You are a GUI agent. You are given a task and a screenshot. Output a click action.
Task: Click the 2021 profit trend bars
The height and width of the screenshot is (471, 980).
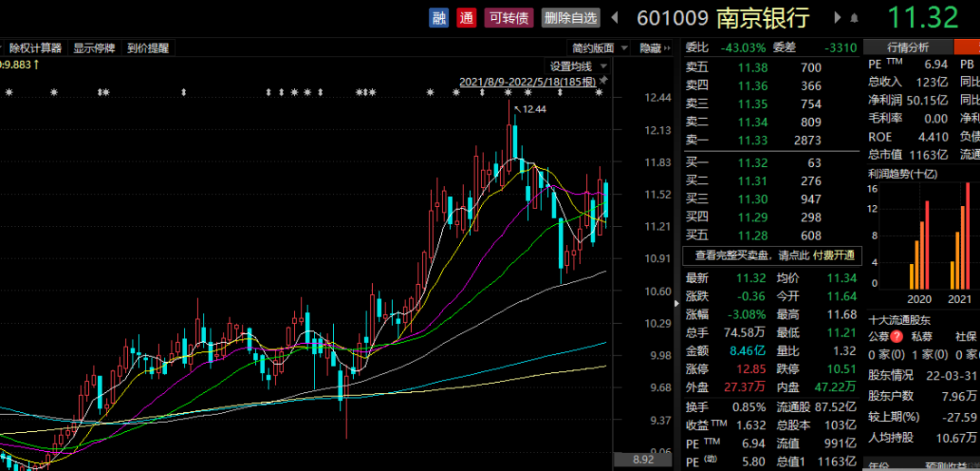coord(961,235)
